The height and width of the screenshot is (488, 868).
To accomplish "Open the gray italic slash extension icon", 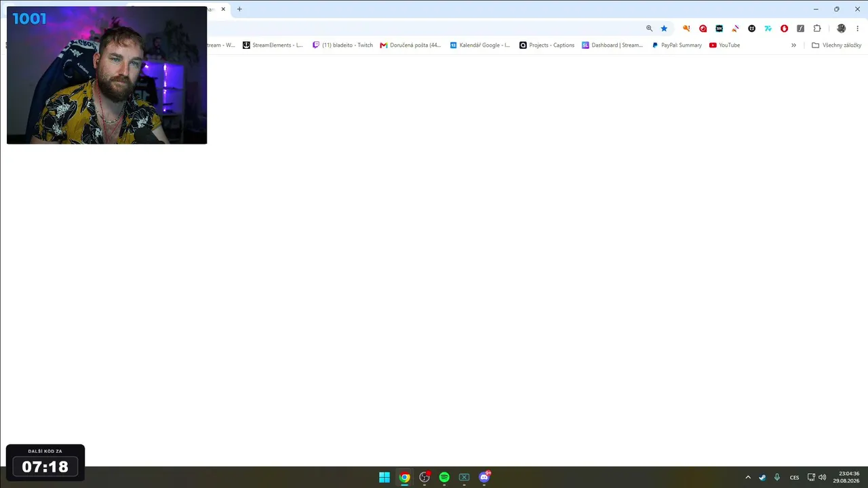I will 800,28.
